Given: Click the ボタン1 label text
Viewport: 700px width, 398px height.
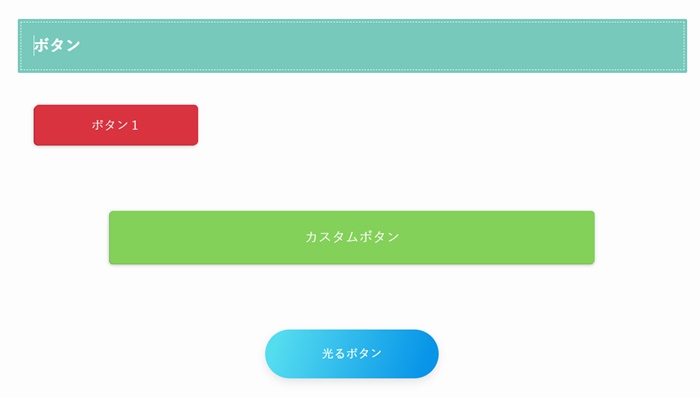Looking at the screenshot, I should (x=115, y=125).
